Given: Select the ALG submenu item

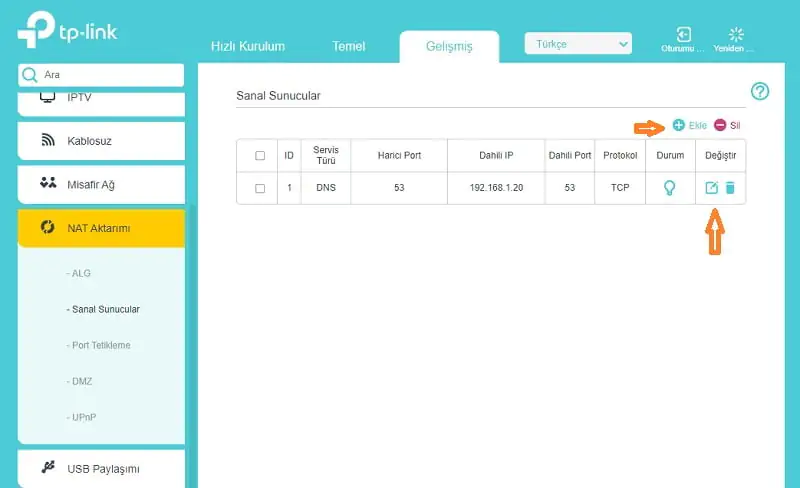Looking at the screenshot, I should [x=79, y=274].
